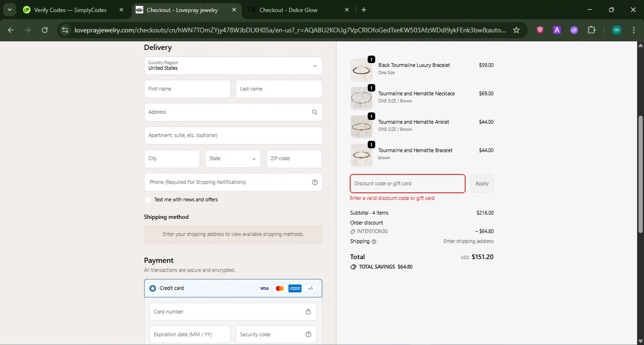This screenshot has height=345, width=644.
Task: Click the Apply discount button
Action: point(482,184)
